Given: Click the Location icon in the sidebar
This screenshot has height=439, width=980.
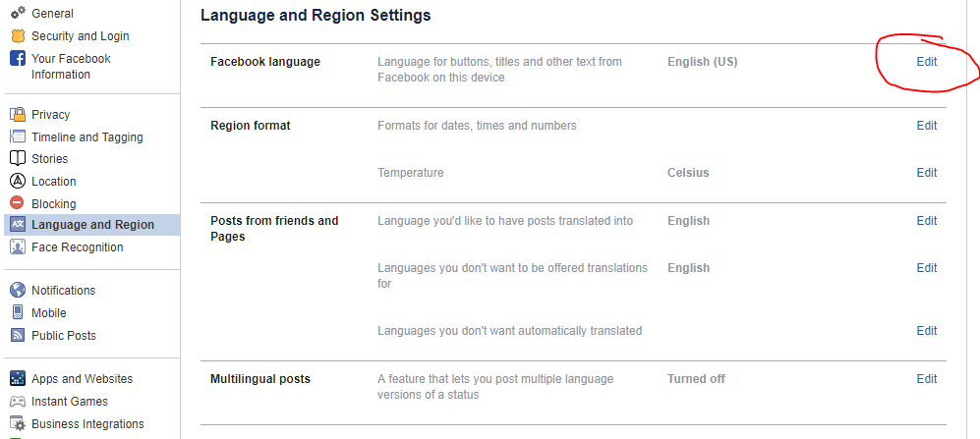Looking at the screenshot, I should [17, 182].
